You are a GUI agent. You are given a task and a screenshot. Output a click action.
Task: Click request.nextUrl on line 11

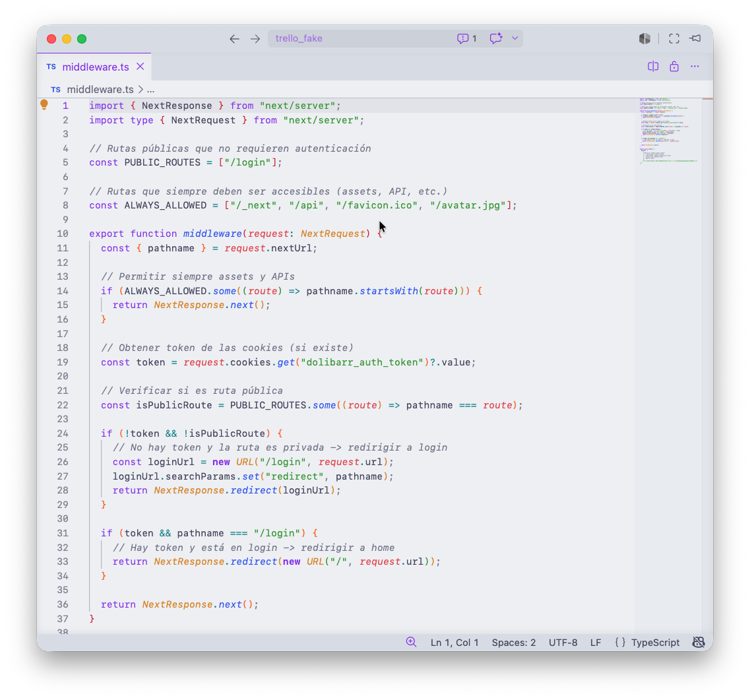click(268, 248)
